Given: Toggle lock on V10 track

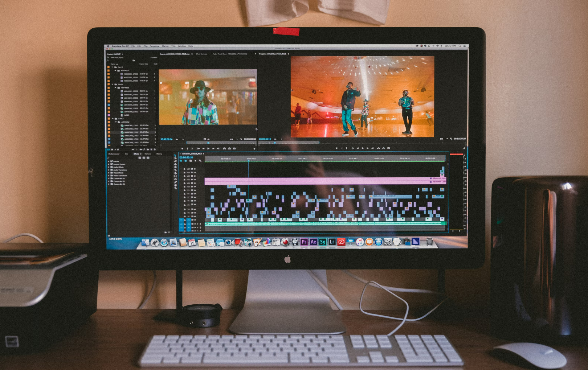Looking at the screenshot, I should [185, 187].
